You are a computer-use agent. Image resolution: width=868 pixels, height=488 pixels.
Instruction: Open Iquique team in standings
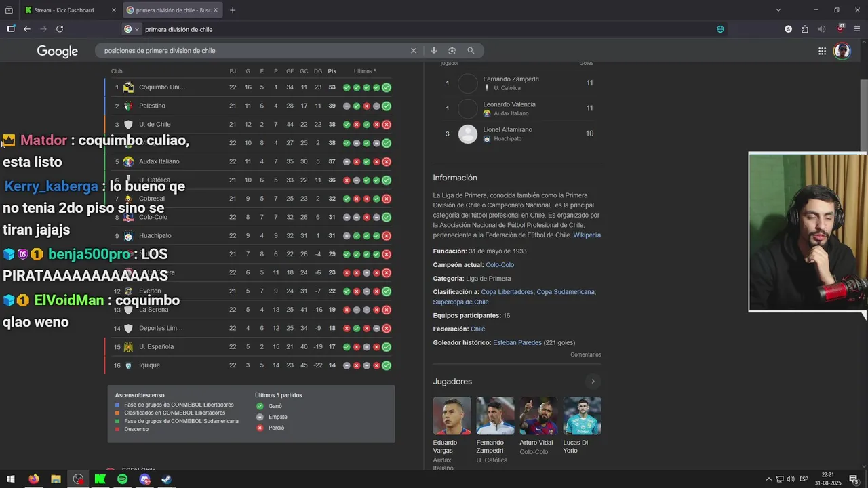[x=149, y=365]
